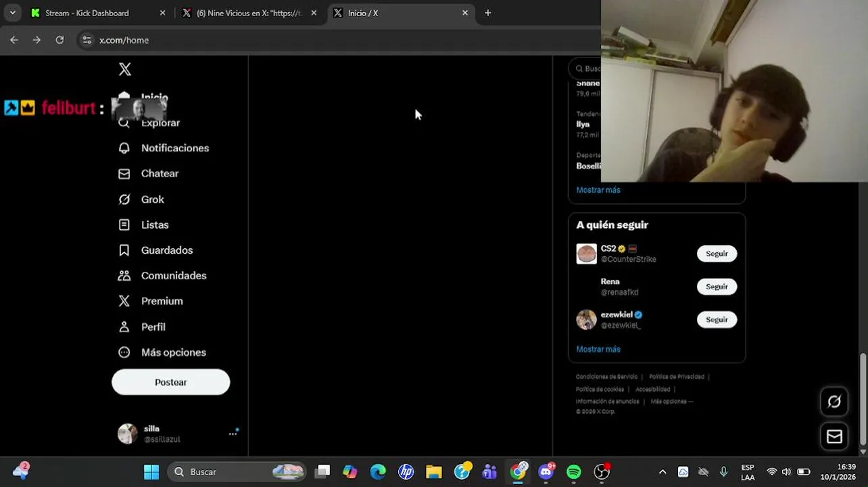Image resolution: width=868 pixels, height=487 pixels.
Task: Open the HP app in the taskbar
Action: (x=406, y=471)
